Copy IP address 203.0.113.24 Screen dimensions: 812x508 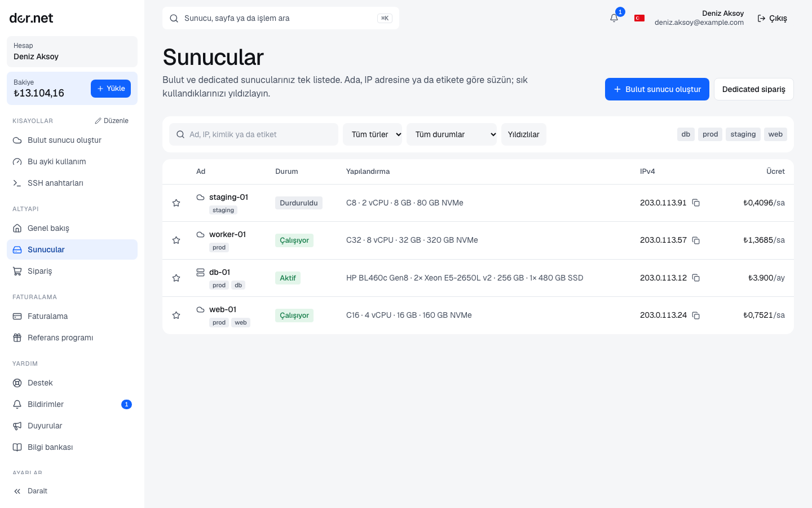(696, 316)
